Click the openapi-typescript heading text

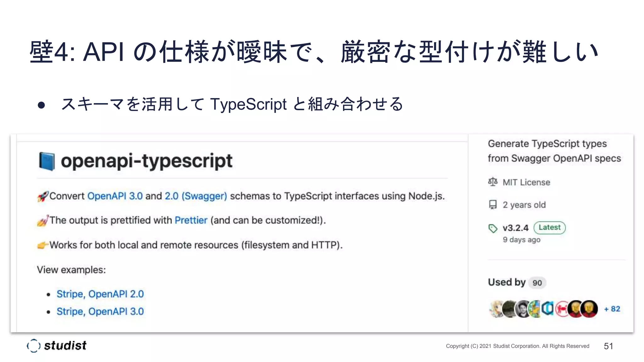pyautogui.click(x=146, y=161)
